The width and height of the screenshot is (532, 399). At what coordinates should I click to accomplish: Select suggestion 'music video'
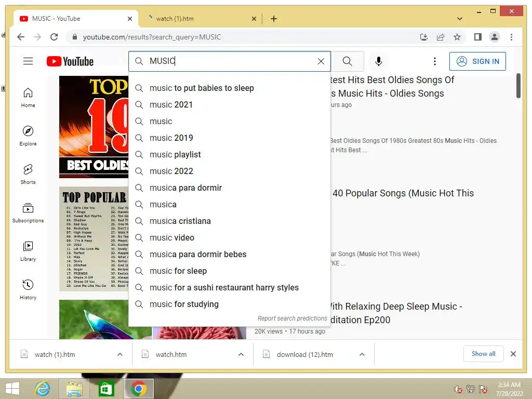pos(229,238)
